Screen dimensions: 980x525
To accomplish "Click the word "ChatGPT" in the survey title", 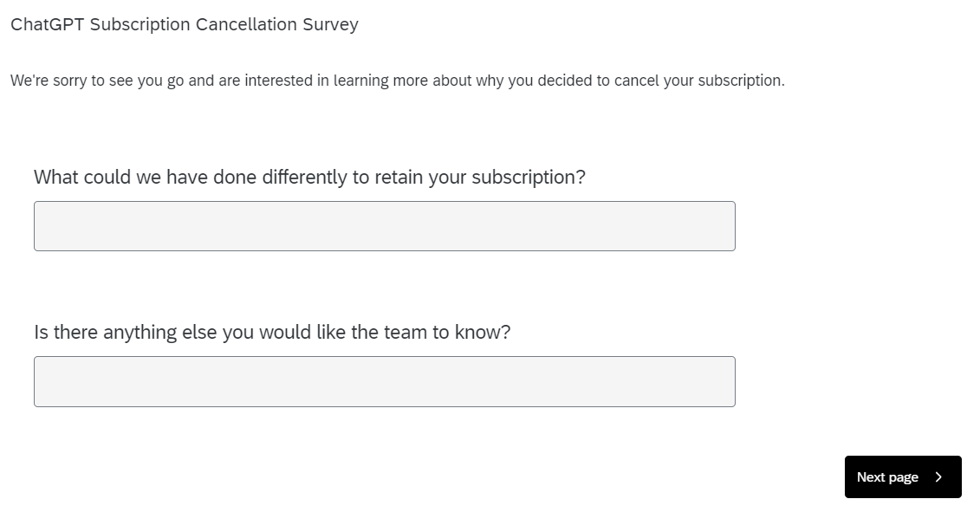I will coord(48,24).
